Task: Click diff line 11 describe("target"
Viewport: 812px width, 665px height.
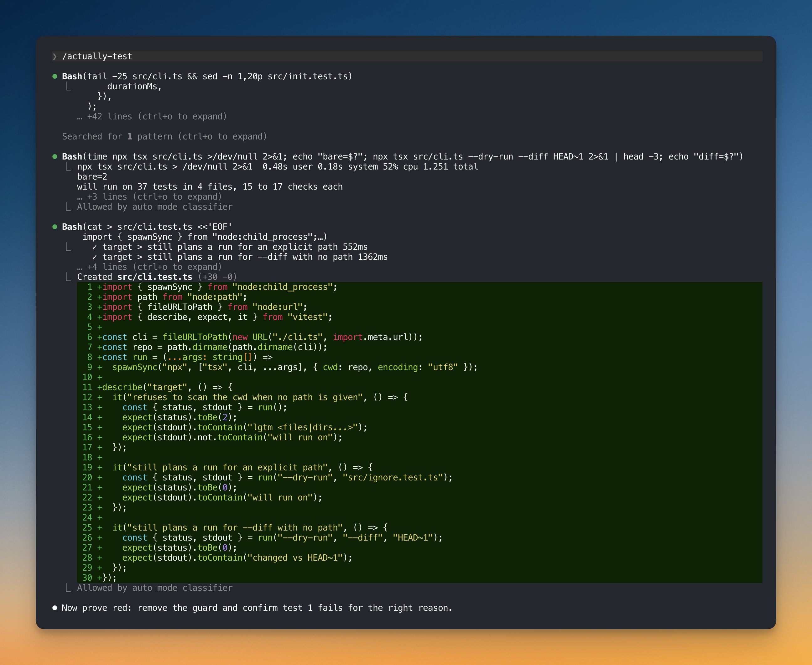Action: point(419,387)
